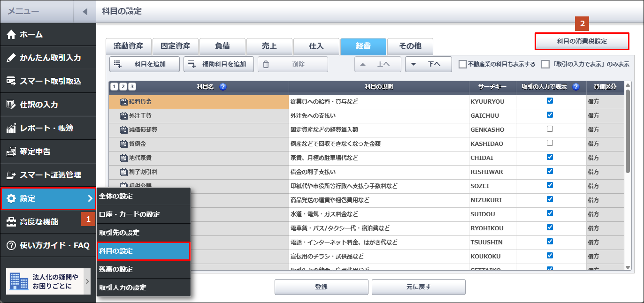This screenshot has height=303, width=644.
Task: Enable 不動産業の科目も表示する checkbox
Action: (x=463, y=64)
